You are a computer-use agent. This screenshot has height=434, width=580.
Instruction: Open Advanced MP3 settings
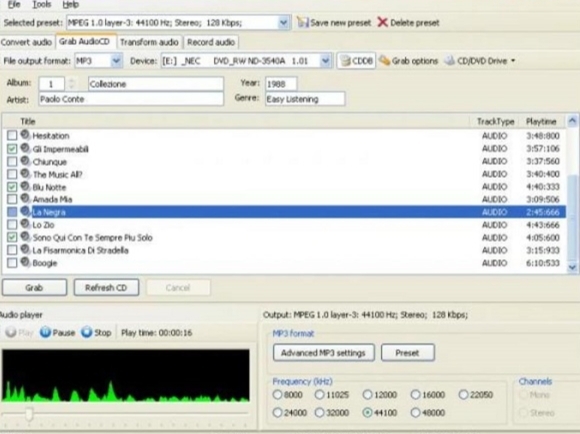(x=323, y=353)
